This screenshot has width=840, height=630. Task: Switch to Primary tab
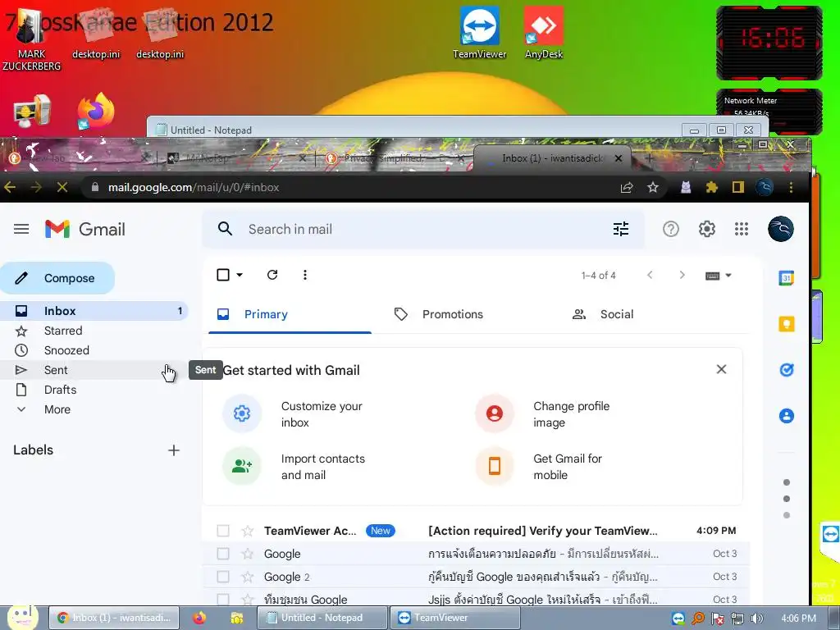[290, 314]
